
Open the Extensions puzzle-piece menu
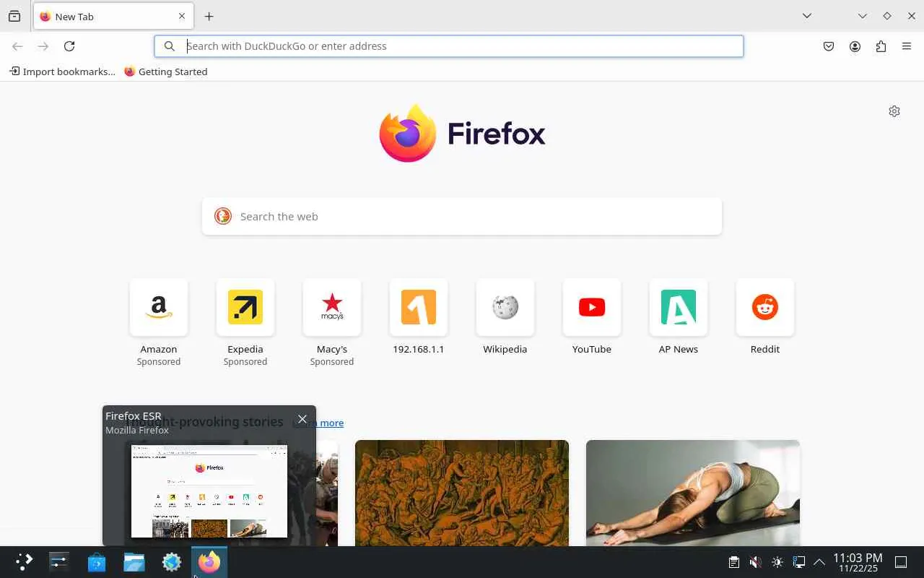tap(881, 46)
